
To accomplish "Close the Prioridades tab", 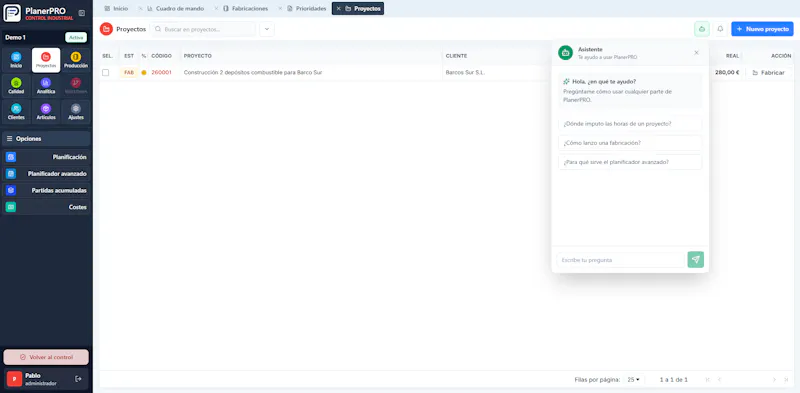I will click(x=280, y=9).
